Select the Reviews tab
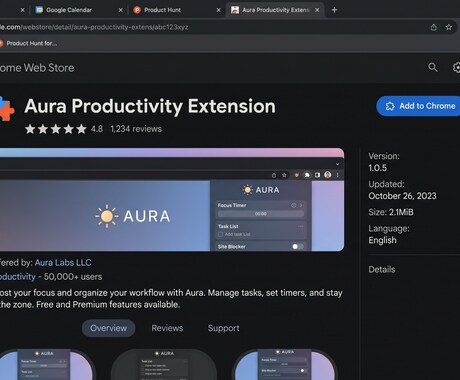The image size is (460, 380). [167, 328]
